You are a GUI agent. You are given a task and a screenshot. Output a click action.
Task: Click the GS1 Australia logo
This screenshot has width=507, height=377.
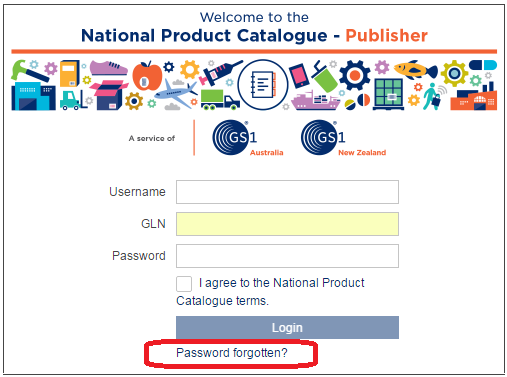click(x=248, y=138)
